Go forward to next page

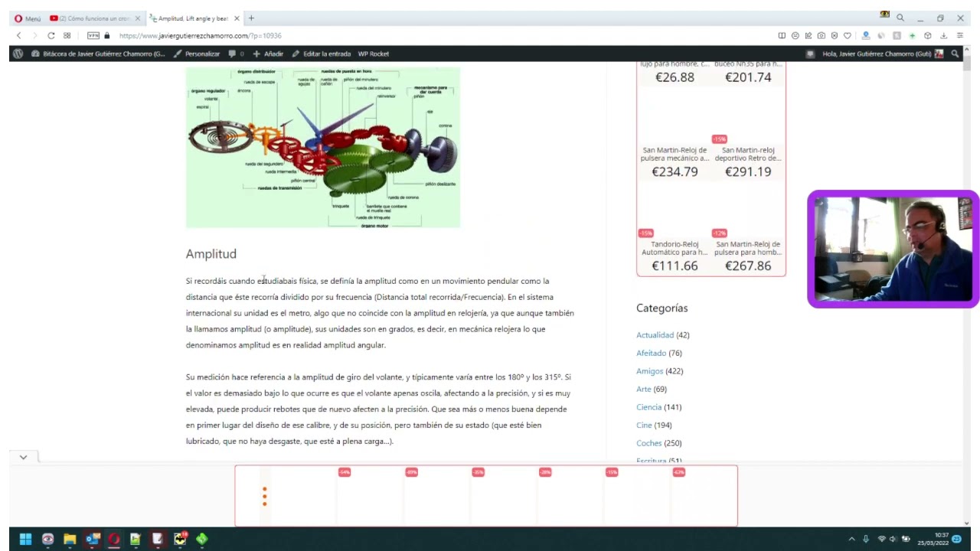[x=34, y=36]
